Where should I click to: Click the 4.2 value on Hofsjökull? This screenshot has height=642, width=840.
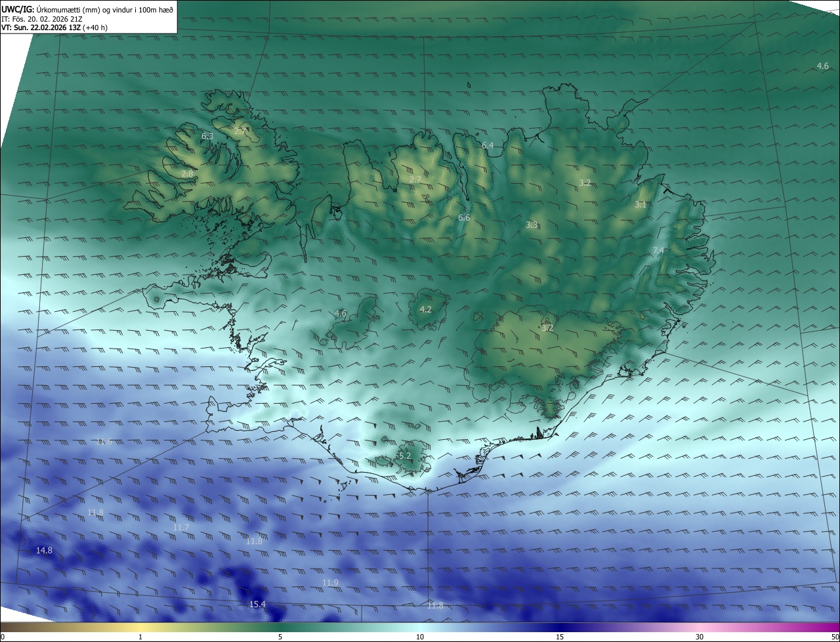pos(425,309)
